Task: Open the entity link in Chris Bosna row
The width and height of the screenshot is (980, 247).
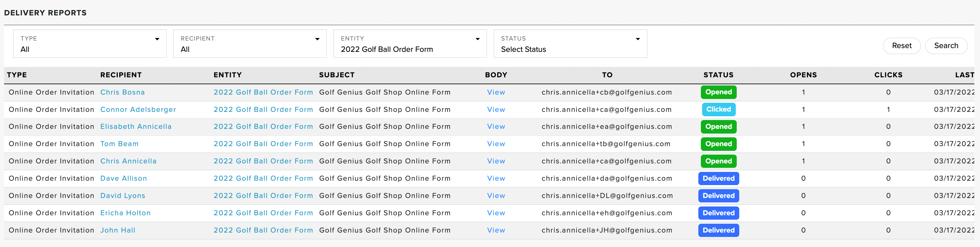Action: 263,92
